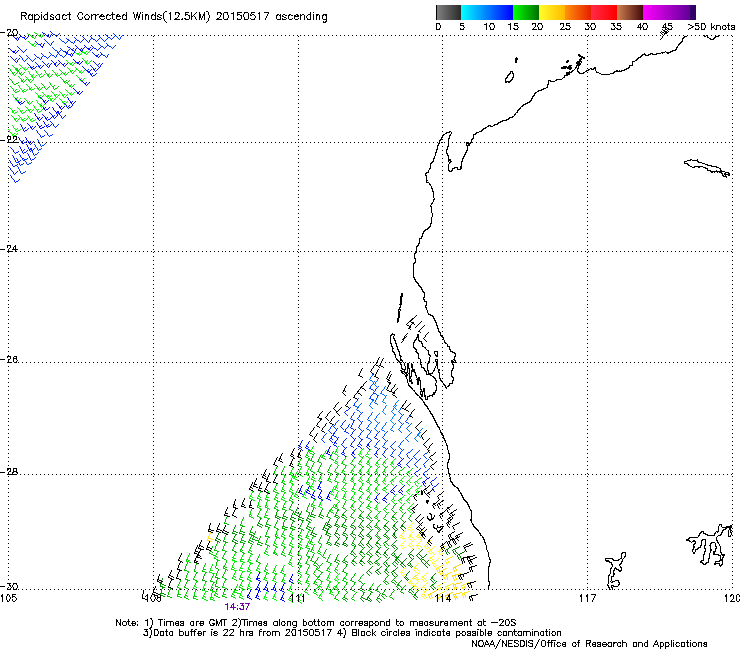Click the 'Times are GMT' note line

tap(316, 623)
